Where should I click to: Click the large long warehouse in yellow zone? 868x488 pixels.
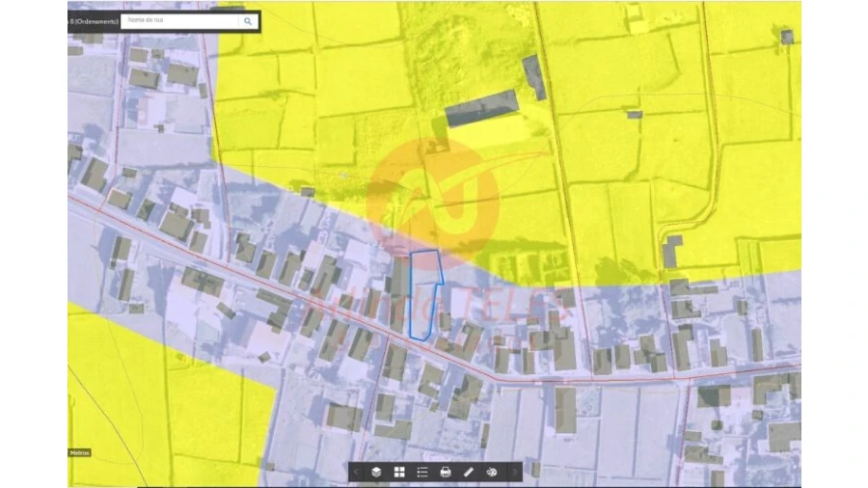tap(481, 108)
